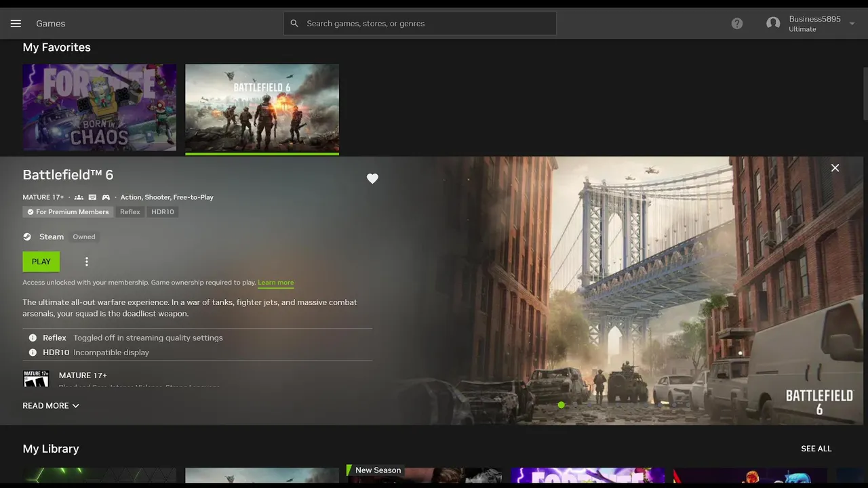868x488 pixels.
Task: Click the HDR10 feature tag
Action: (x=163, y=212)
